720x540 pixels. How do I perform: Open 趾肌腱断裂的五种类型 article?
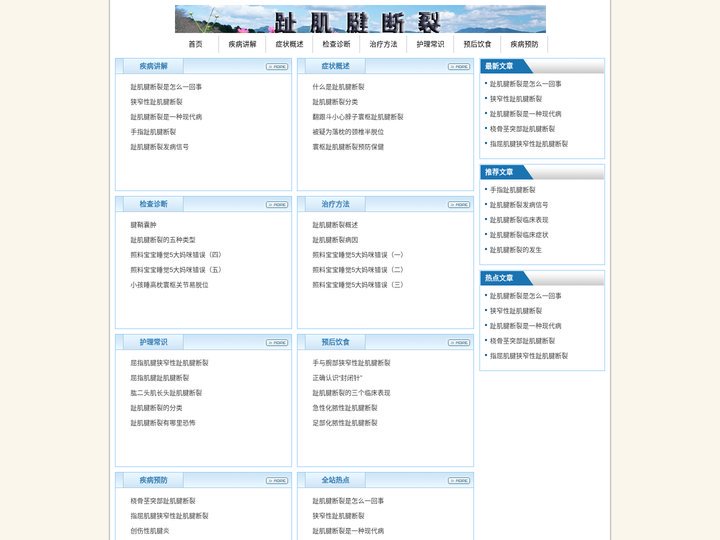point(163,240)
